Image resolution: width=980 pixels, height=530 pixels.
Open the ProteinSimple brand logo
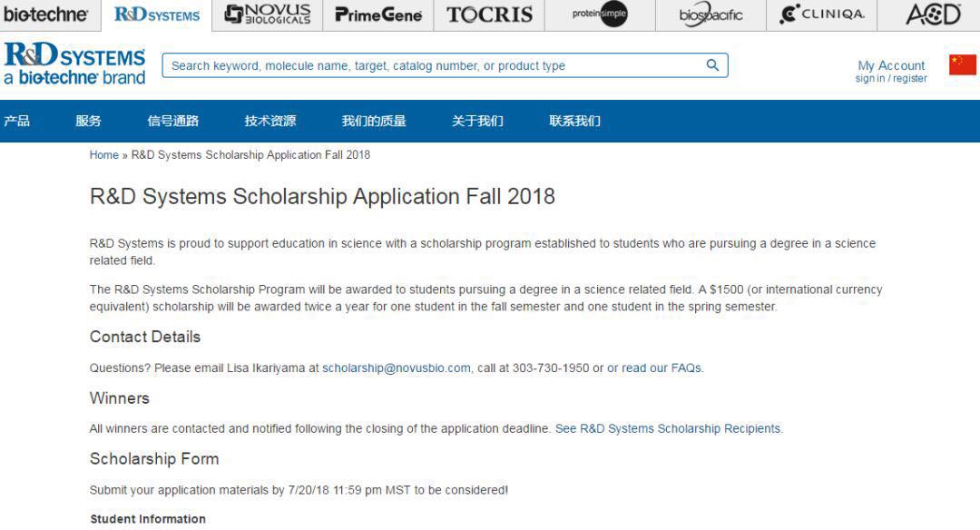point(600,15)
